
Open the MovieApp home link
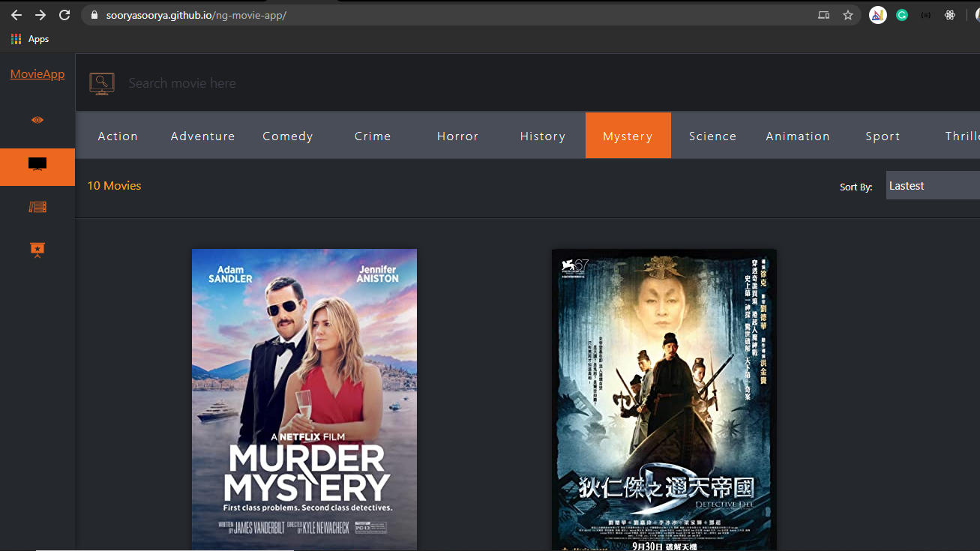pyautogui.click(x=37, y=73)
